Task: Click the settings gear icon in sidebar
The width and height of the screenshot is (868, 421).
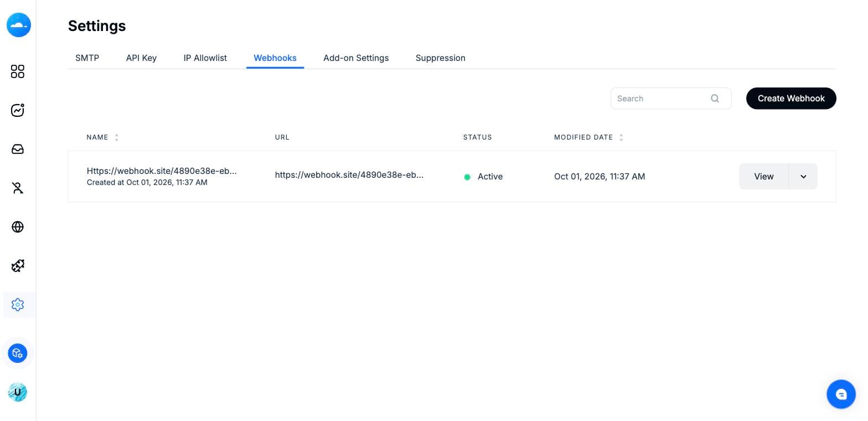Action: (18, 305)
